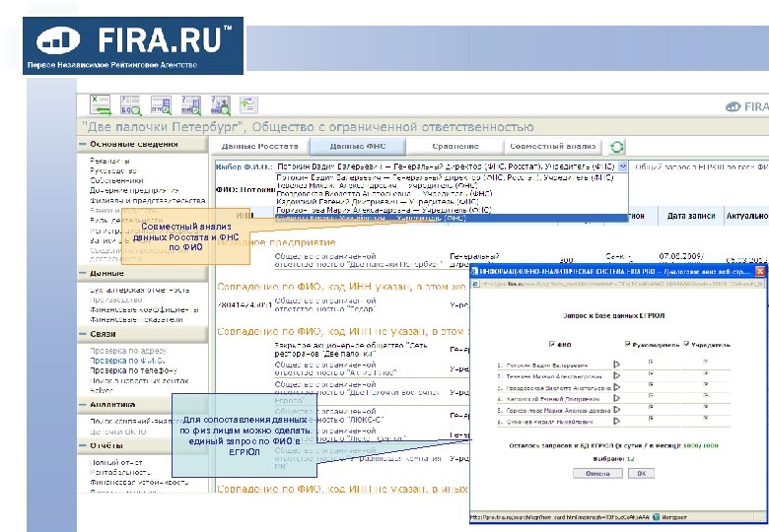This screenshot has width=769, height=532.
Task: Collapse the Основные сведения sidebar section
Action: coord(83,144)
